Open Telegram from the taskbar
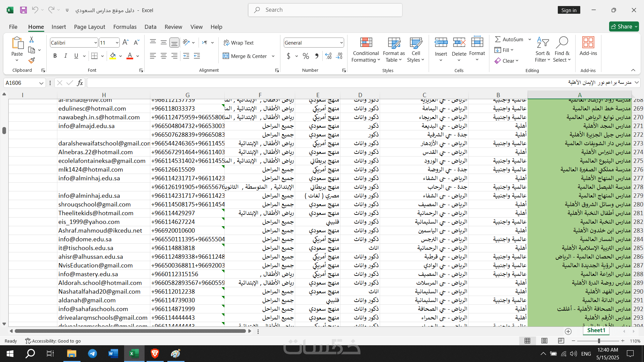 pyautogui.click(x=93, y=354)
